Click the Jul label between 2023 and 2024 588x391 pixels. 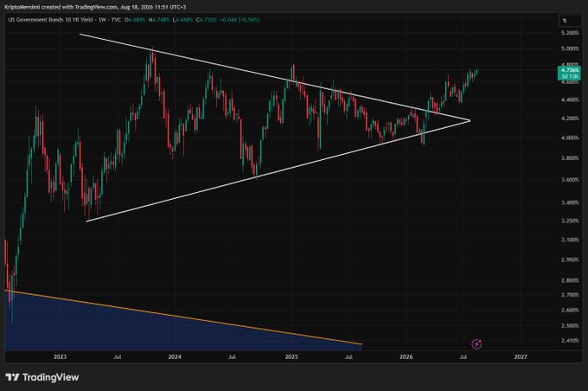tap(118, 356)
